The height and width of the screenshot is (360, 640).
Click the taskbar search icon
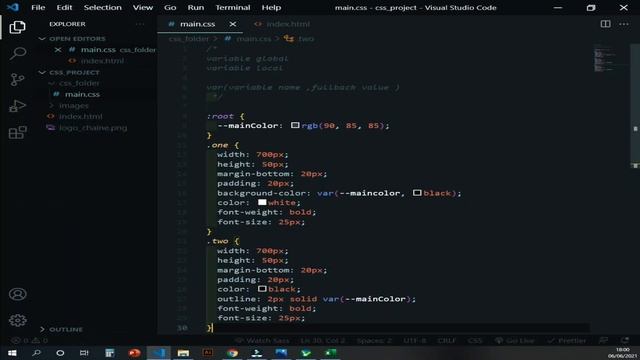tap(36, 353)
